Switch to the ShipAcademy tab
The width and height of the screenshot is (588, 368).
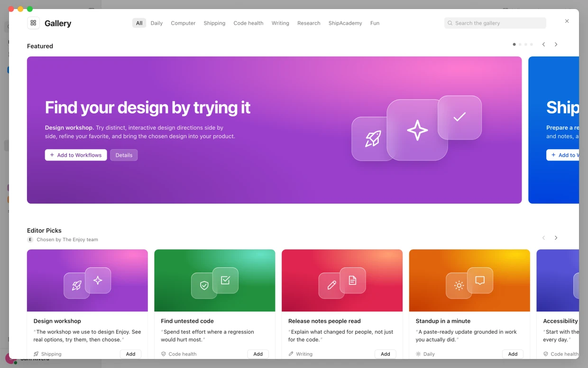[x=345, y=23]
